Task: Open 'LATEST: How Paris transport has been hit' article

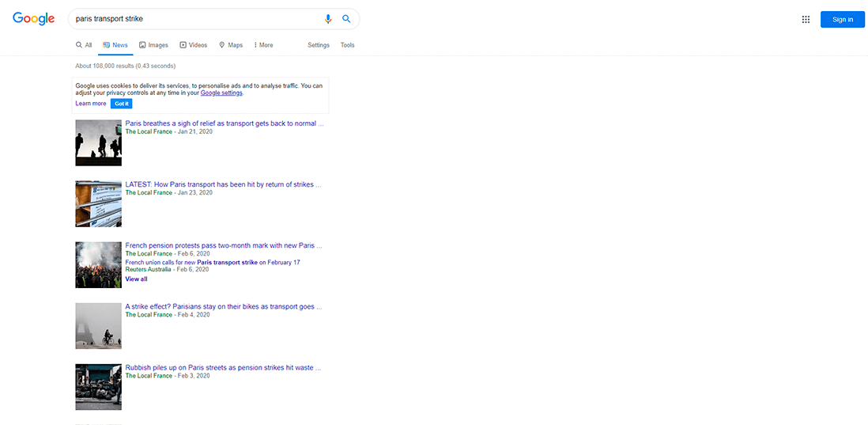Action: pos(223,184)
